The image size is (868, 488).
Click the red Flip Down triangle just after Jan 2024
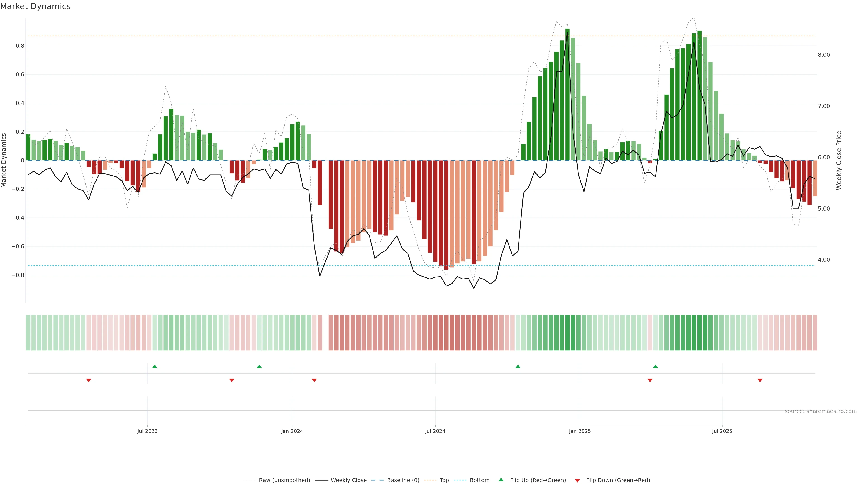pyautogui.click(x=314, y=380)
